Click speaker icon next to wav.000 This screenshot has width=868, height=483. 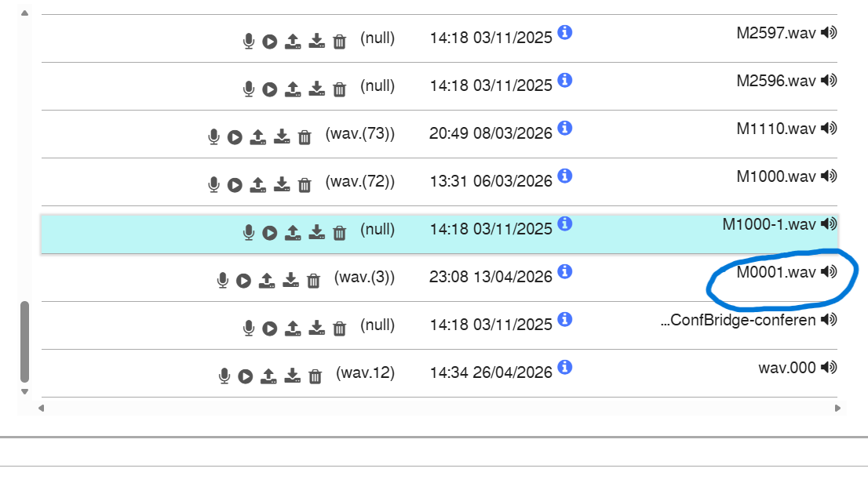(x=829, y=368)
